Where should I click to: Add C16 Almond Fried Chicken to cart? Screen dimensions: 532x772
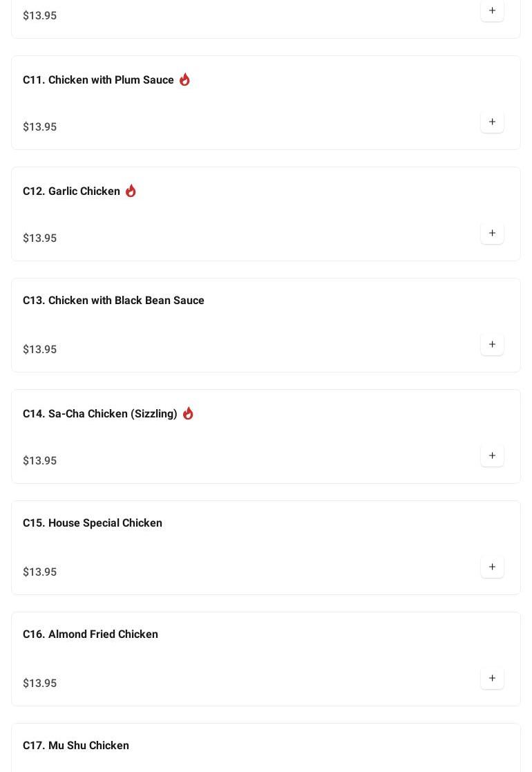(x=492, y=679)
